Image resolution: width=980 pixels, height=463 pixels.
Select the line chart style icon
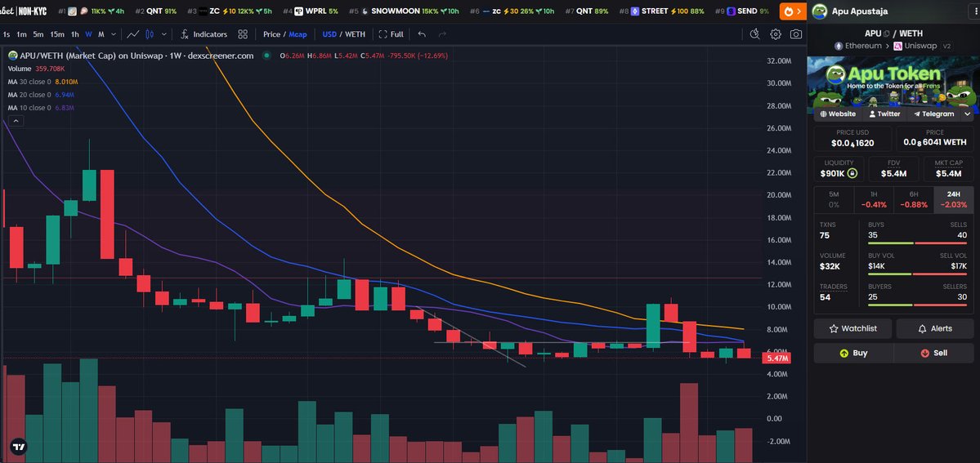coord(132,34)
